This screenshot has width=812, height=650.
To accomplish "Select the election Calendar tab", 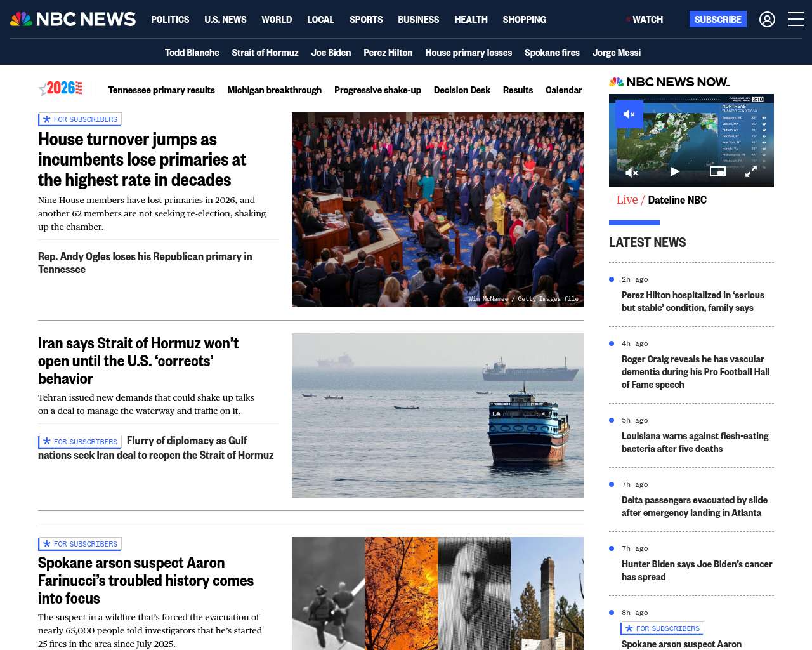I will pos(564,90).
